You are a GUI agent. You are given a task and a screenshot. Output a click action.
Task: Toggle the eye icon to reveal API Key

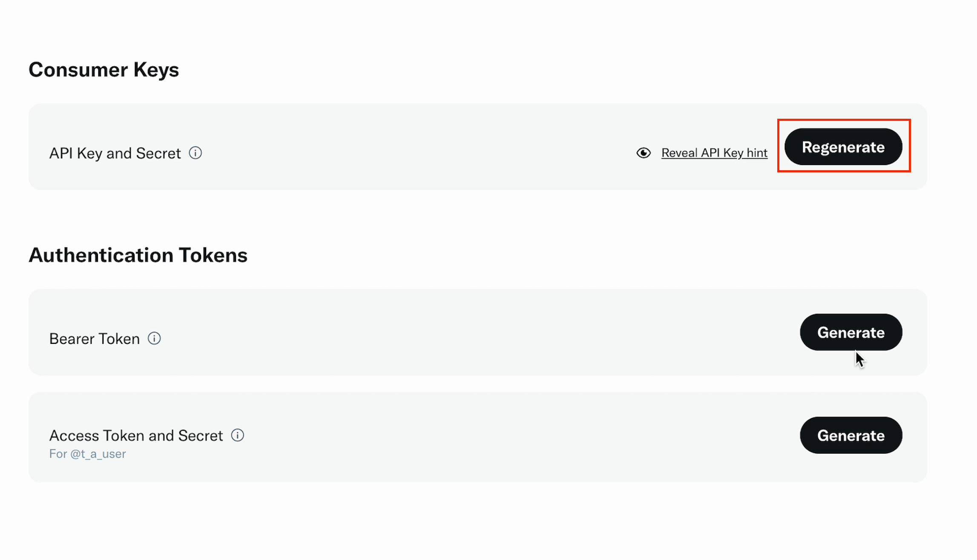[644, 153]
